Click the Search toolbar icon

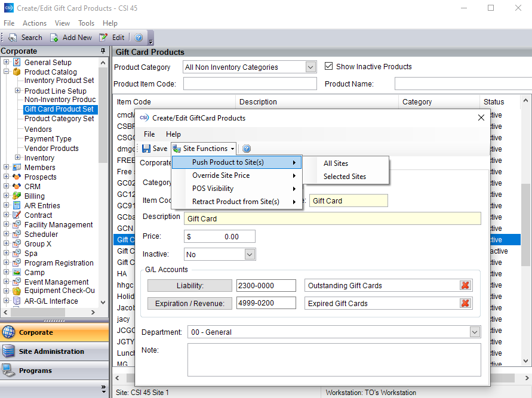point(13,38)
